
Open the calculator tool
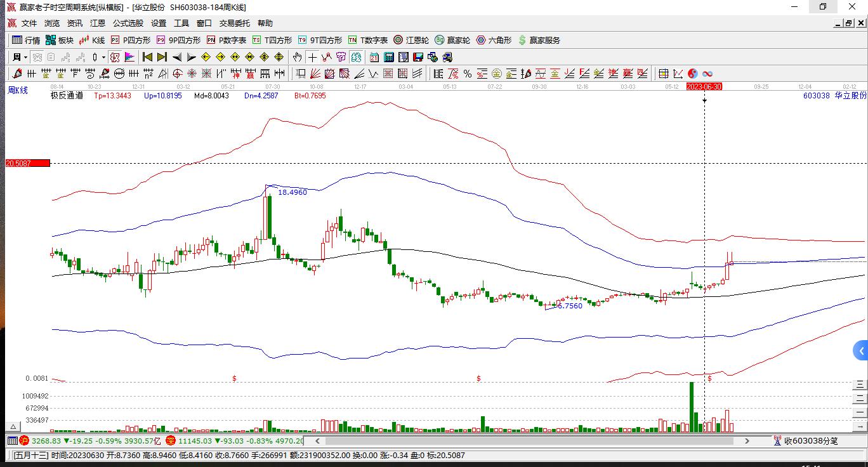coord(389,57)
